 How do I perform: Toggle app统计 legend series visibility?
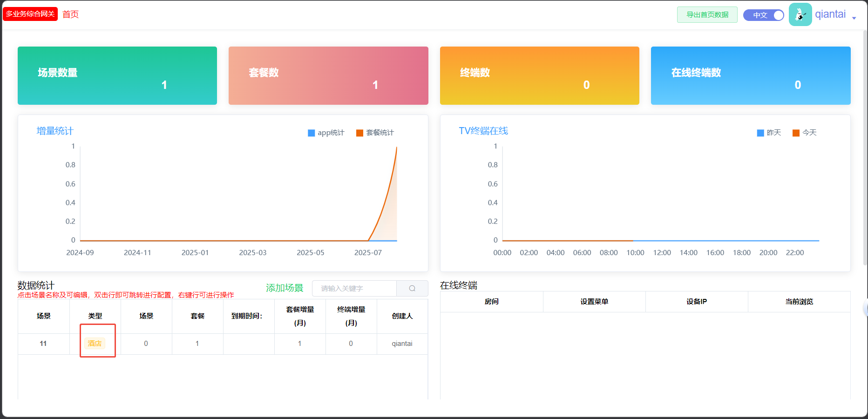pos(326,133)
